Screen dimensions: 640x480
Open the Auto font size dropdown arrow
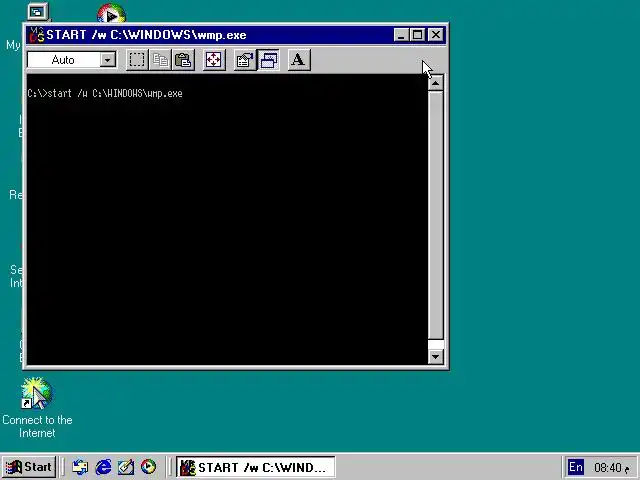point(107,60)
